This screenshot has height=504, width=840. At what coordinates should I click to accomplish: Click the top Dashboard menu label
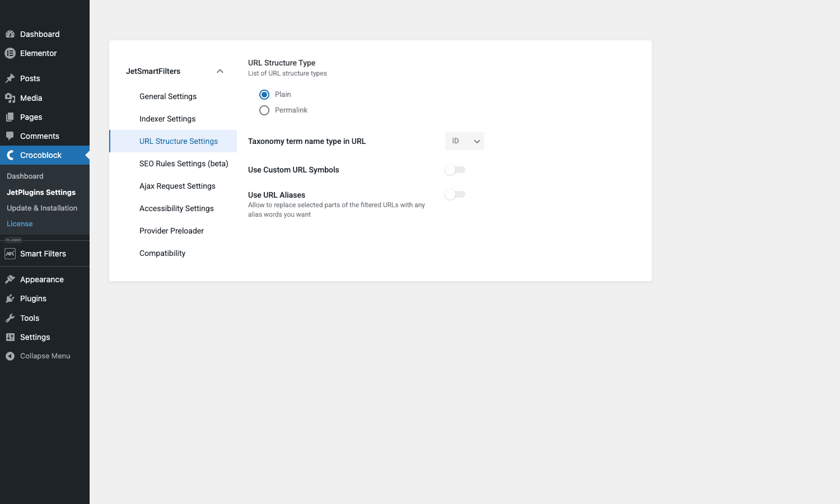(x=40, y=34)
